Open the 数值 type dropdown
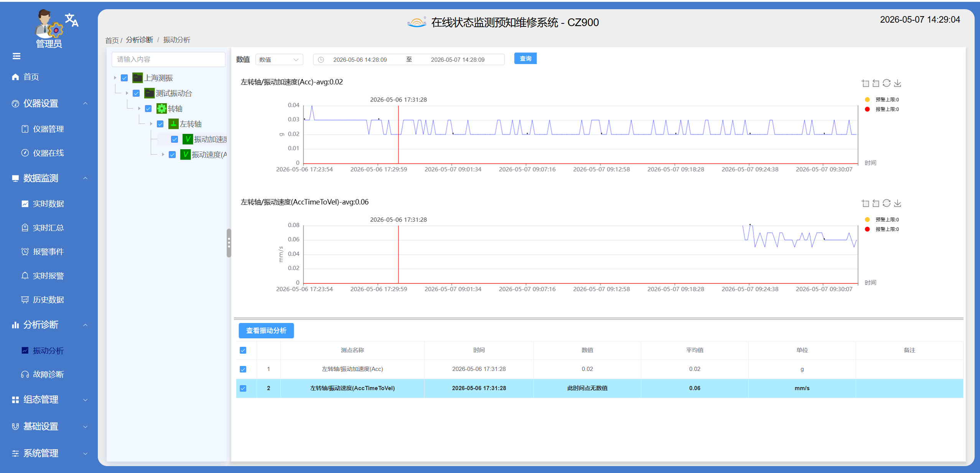Screen dimensions: 980x473 (279, 60)
